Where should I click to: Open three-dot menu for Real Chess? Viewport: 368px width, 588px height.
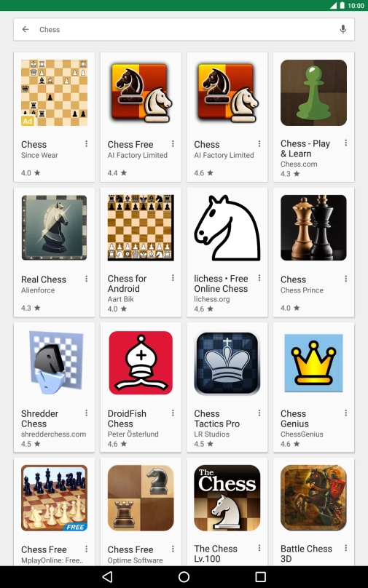(87, 279)
